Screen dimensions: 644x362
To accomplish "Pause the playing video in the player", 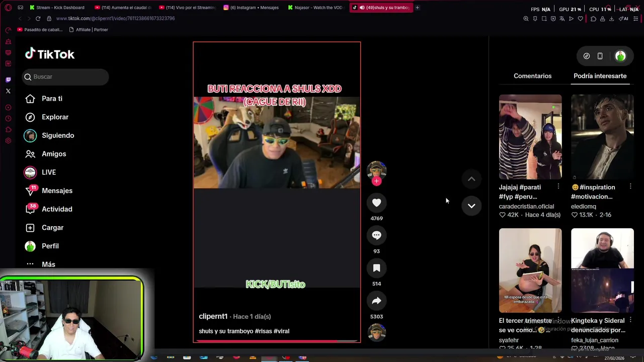I will [277, 191].
